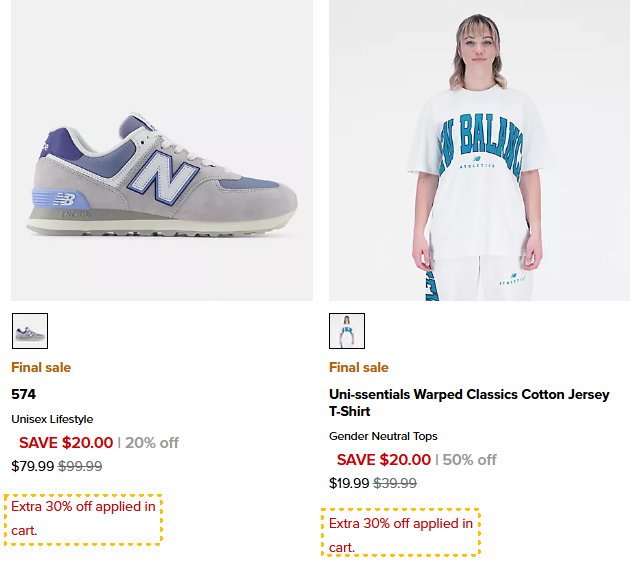Click the Gender Neutral Tops category text
Viewport: 635px width, 561px height.
click(x=383, y=436)
